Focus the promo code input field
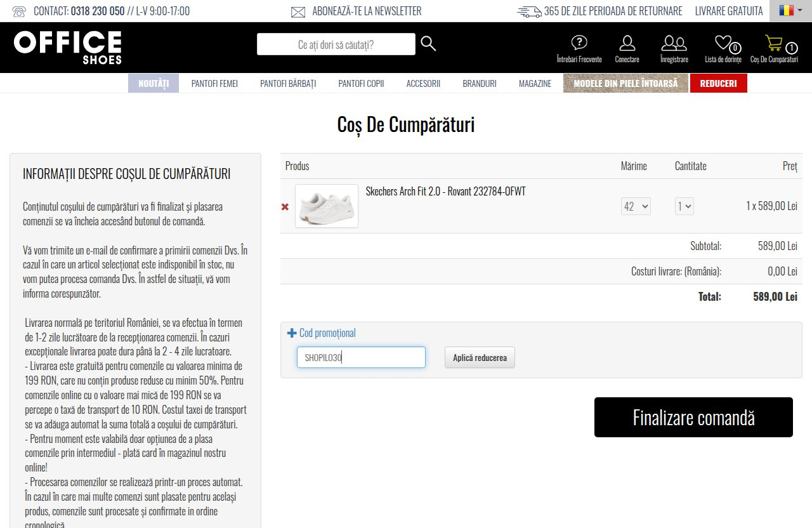812x528 pixels. tap(361, 357)
